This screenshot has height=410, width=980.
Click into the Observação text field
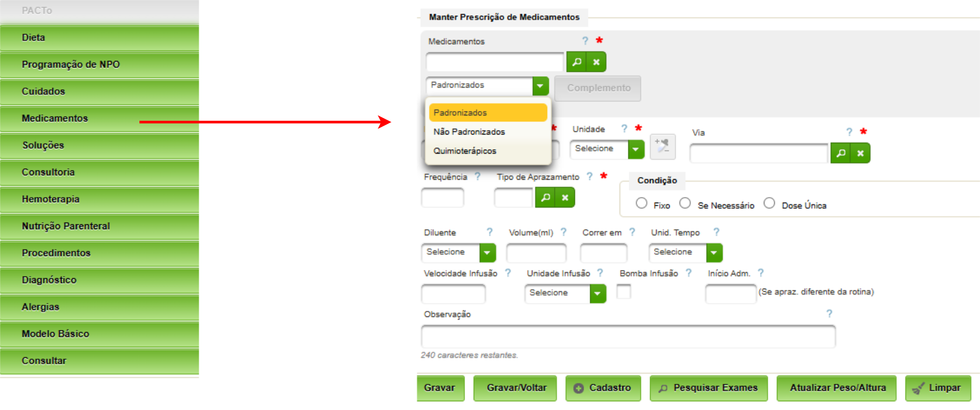tap(628, 336)
